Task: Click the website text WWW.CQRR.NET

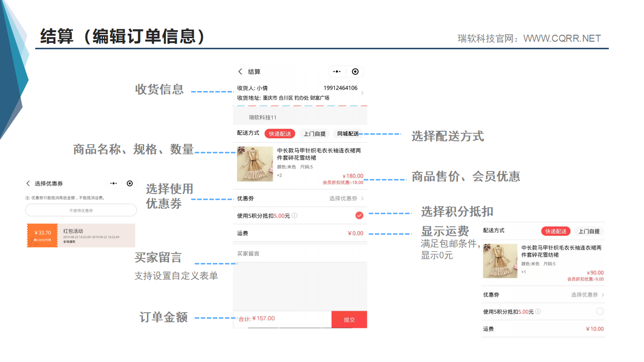Action: 562,38
